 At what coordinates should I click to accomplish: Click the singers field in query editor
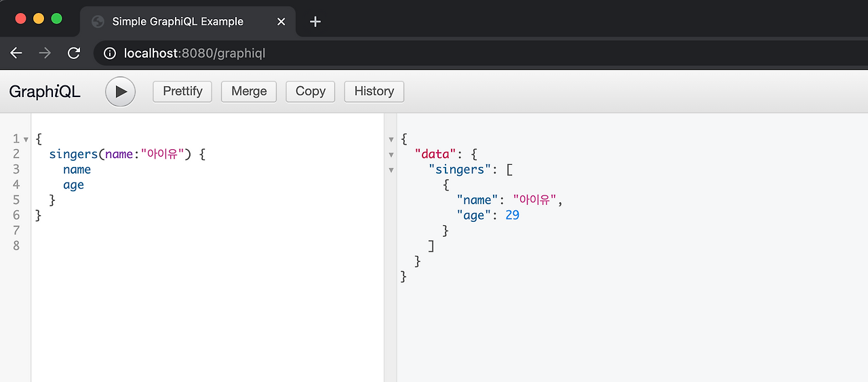click(x=73, y=155)
